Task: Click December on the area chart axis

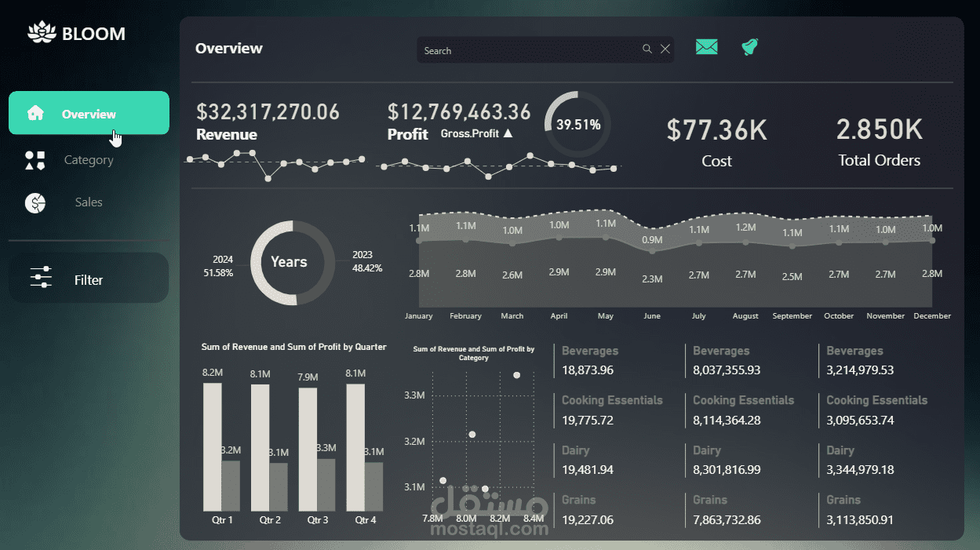Action: tap(932, 316)
